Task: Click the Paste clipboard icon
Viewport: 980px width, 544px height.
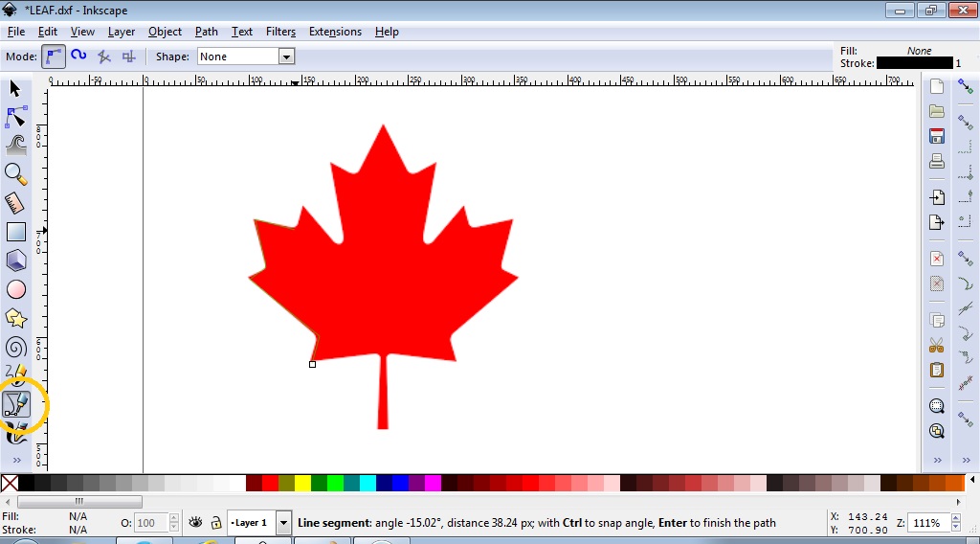Action: point(936,370)
